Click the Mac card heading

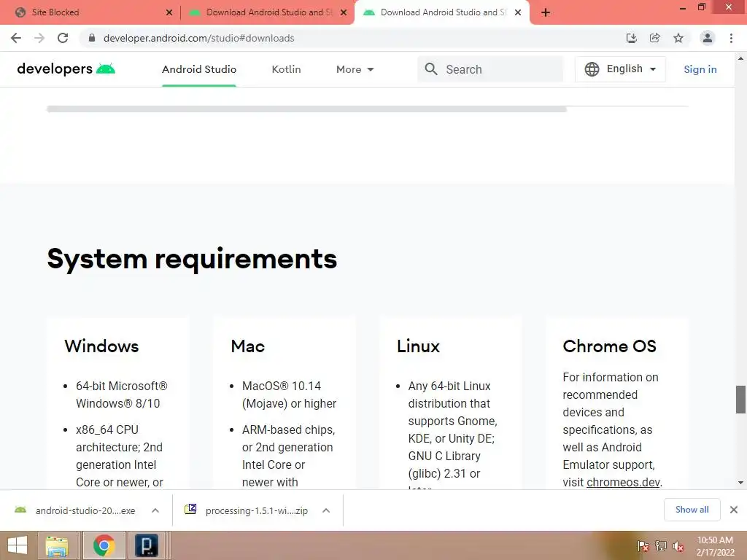coord(248,346)
